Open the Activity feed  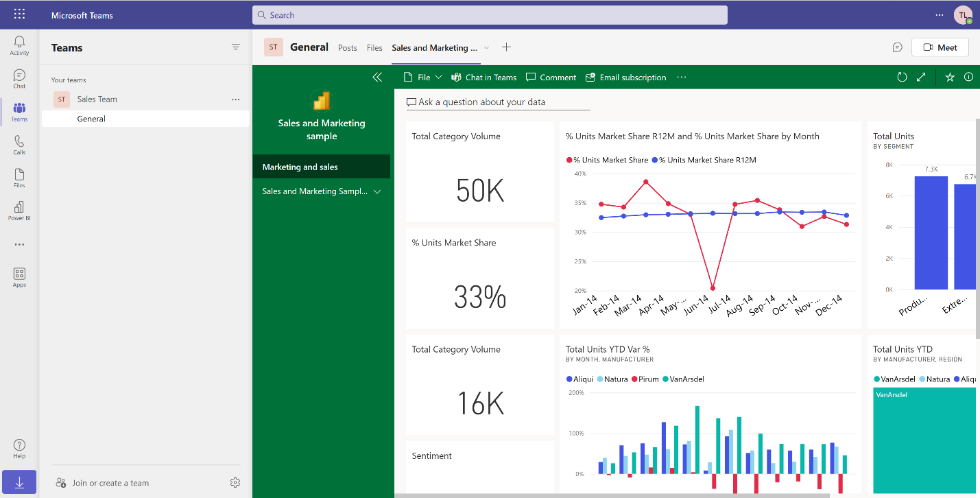coord(19,46)
